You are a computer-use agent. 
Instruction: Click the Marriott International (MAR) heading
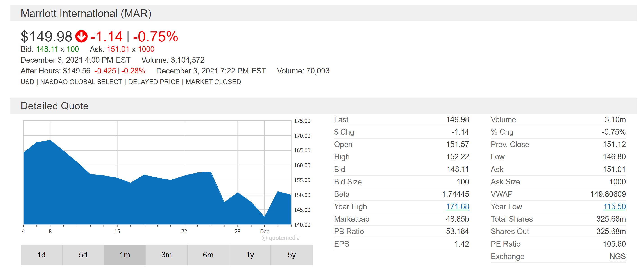[x=86, y=14]
